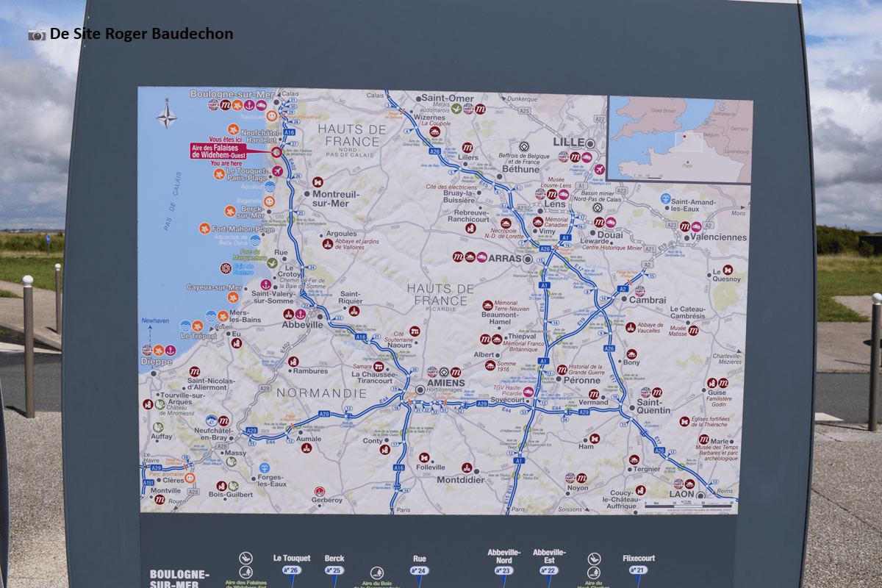Viewport: 882px width, 588px height.
Task: Click the fountain icon at Saint-Amand-les-Eaux
Action: point(665,198)
